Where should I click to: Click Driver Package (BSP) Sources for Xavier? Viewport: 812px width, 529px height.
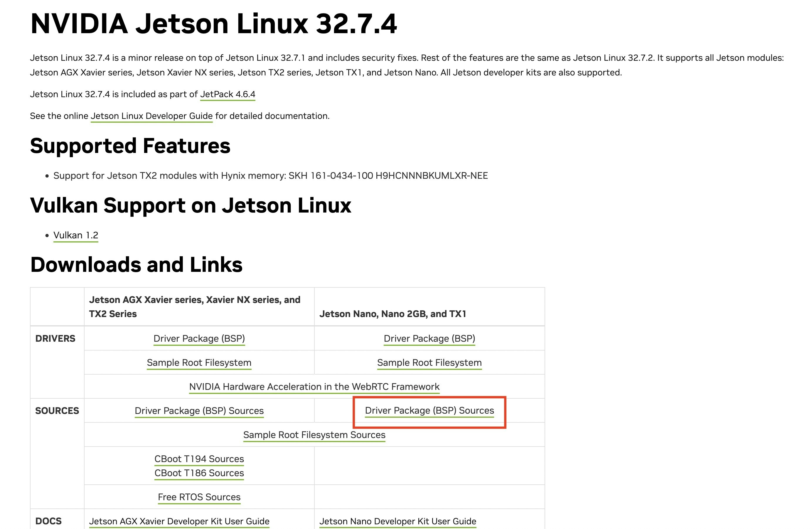point(199,411)
